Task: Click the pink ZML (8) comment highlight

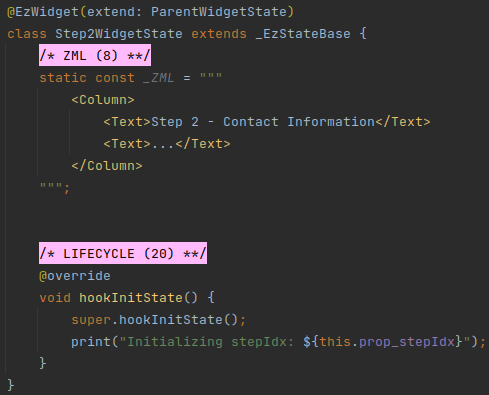Action: tap(95, 55)
